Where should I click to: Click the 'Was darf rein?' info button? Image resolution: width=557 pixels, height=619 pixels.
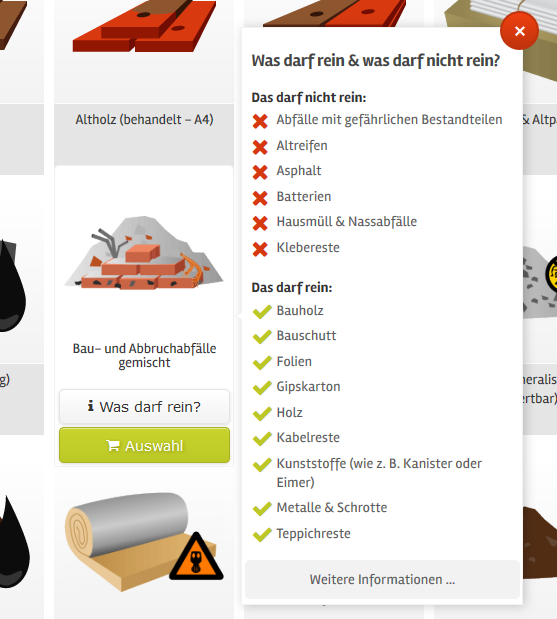(144, 406)
